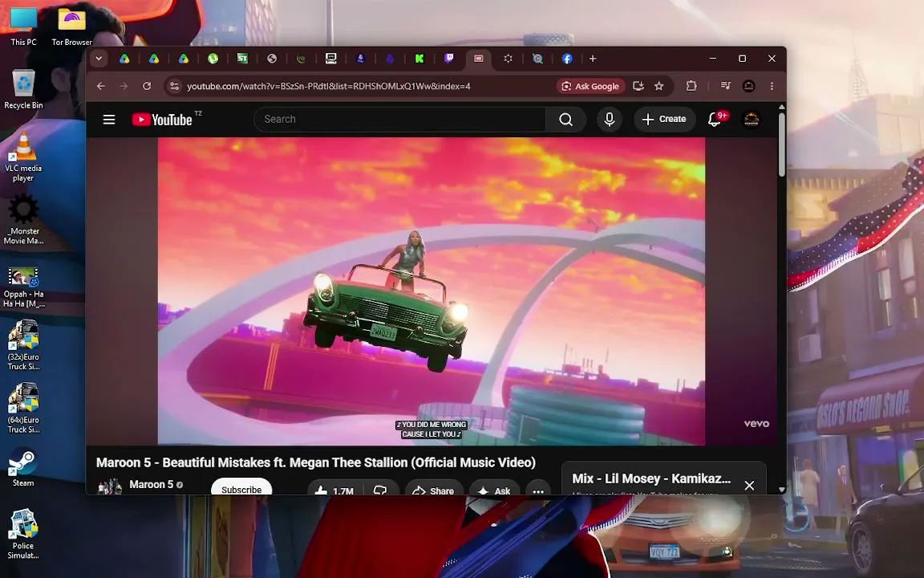
Task: Switch to the ST icon tab
Action: [242, 59]
